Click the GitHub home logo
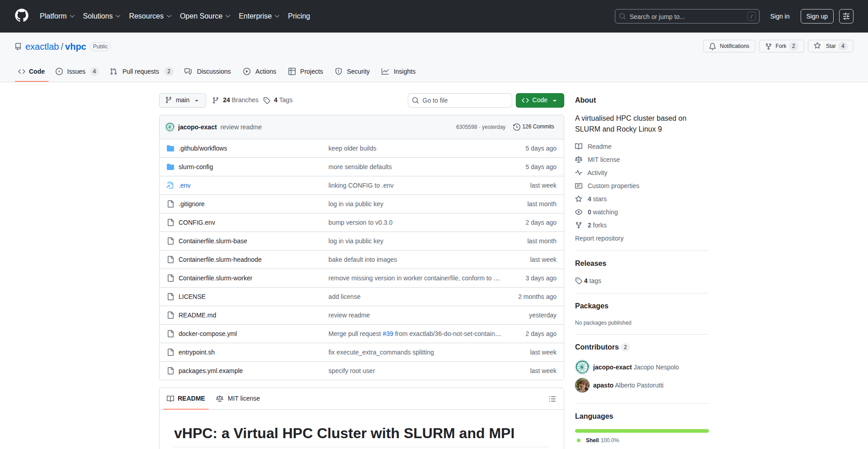 click(x=21, y=16)
